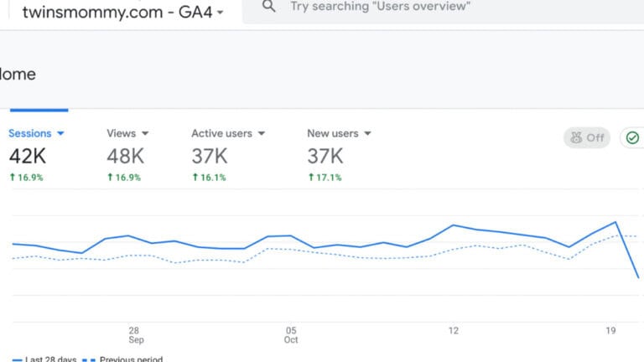
Task: Switch to the 48K Views metric tab
Action: pyautogui.click(x=126, y=156)
